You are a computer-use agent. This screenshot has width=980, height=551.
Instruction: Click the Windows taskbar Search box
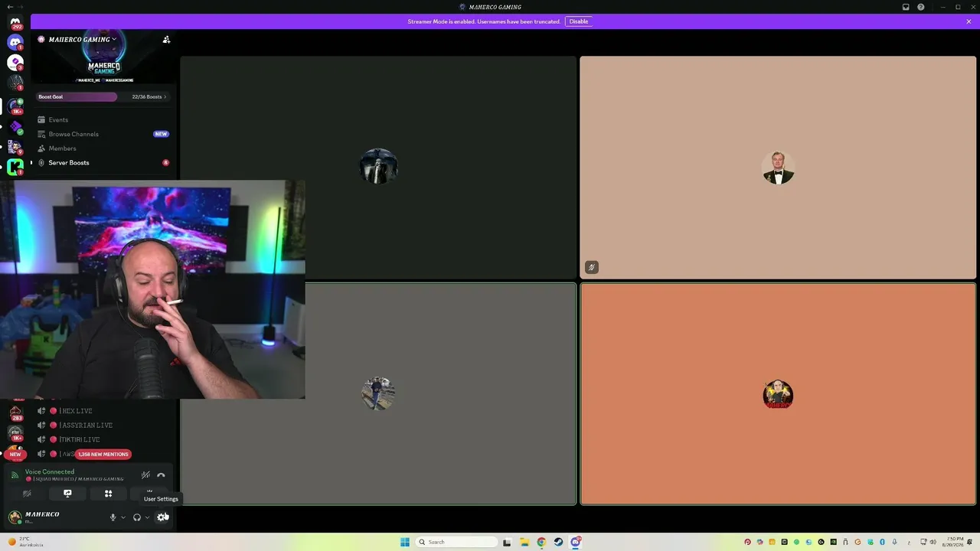pos(456,542)
